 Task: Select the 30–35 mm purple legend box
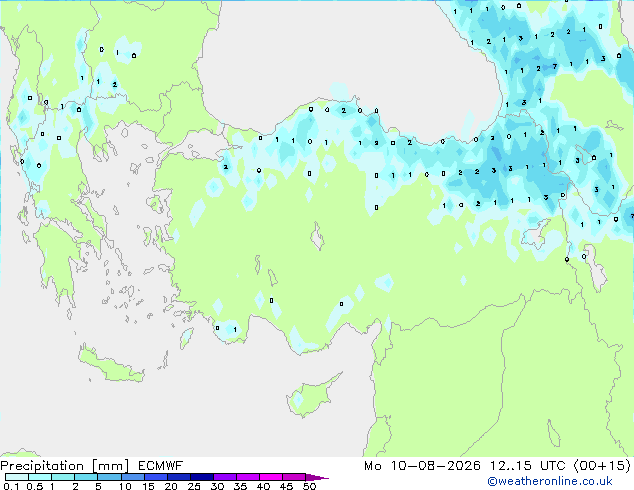click(225, 477)
